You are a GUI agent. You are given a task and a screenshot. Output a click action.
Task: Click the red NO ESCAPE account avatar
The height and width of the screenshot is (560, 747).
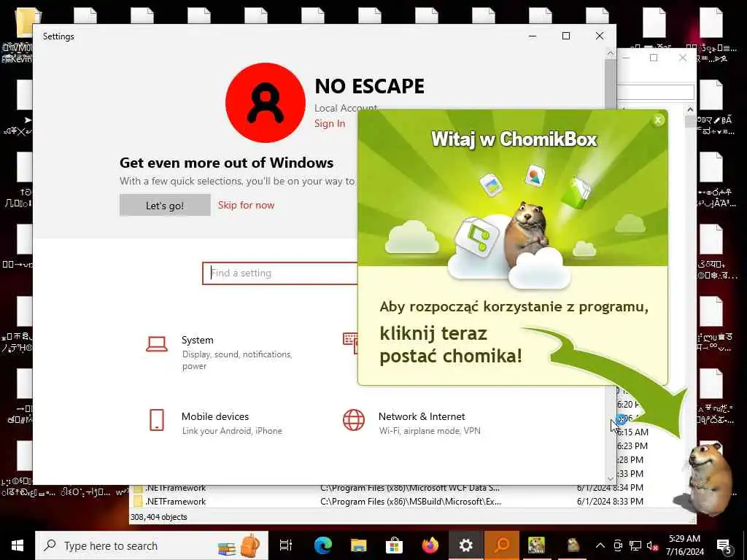[x=266, y=102]
